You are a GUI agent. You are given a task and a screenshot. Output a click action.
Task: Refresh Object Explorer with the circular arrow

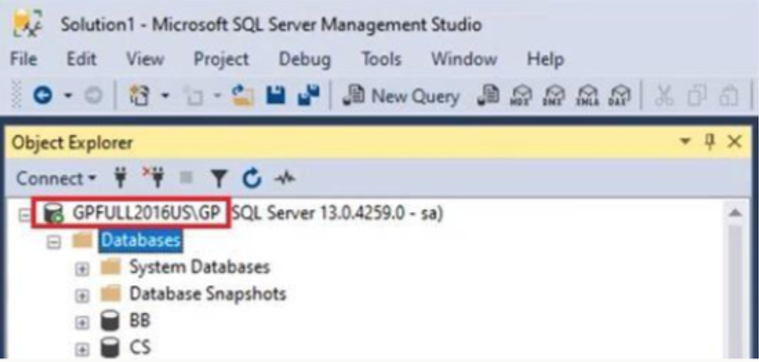[252, 179]
